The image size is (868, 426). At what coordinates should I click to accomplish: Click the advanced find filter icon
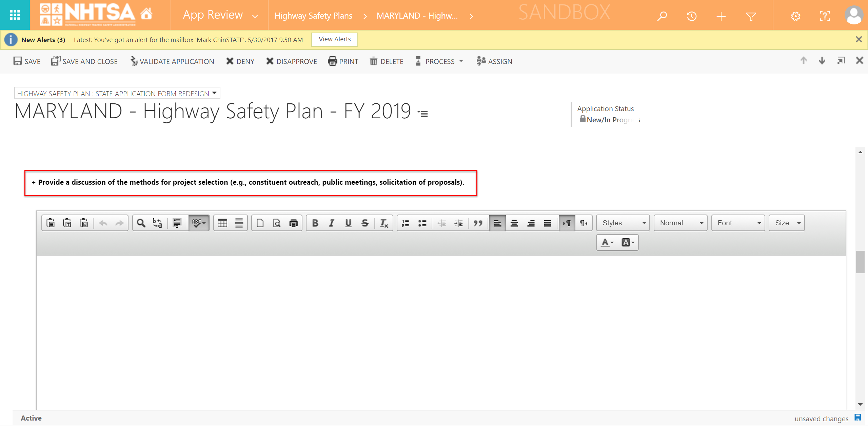[751, 16]
